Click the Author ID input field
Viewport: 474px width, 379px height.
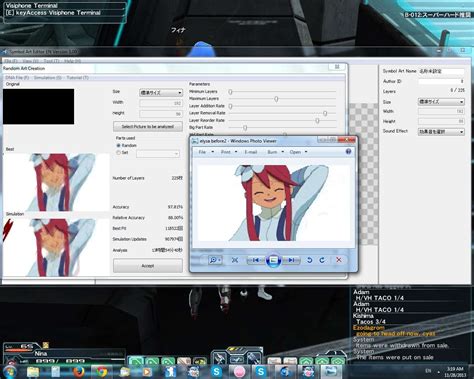point(441,81)
